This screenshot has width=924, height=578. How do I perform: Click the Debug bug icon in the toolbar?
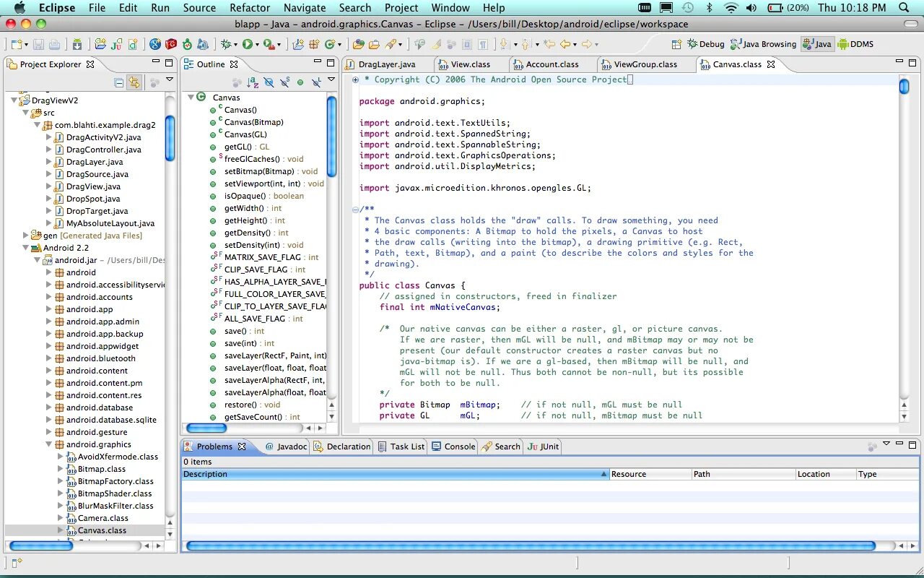[226, 44]
